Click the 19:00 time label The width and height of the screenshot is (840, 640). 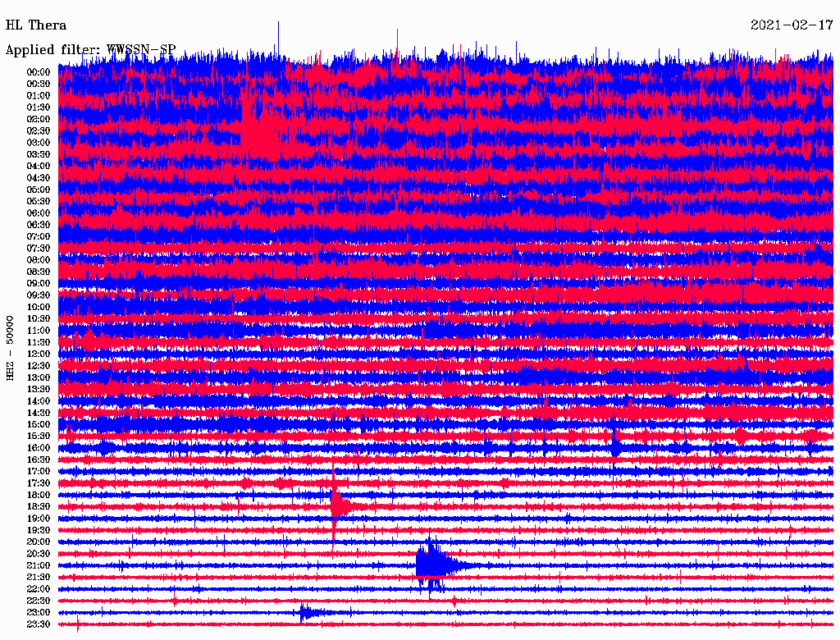[x=39, y=519]
